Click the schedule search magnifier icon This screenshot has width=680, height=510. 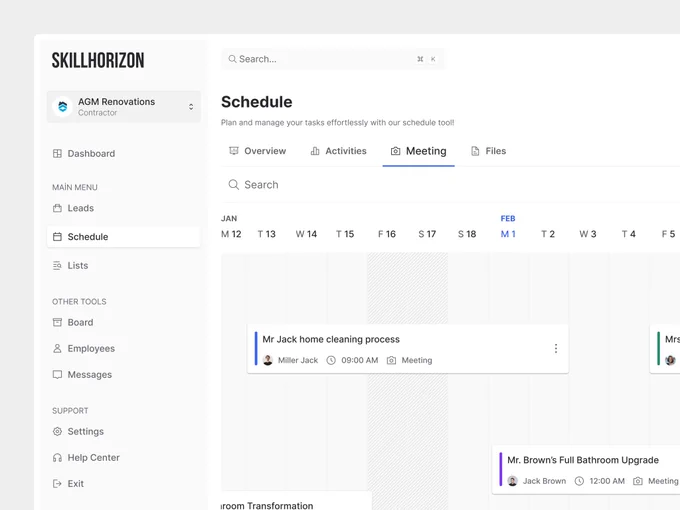234,185
